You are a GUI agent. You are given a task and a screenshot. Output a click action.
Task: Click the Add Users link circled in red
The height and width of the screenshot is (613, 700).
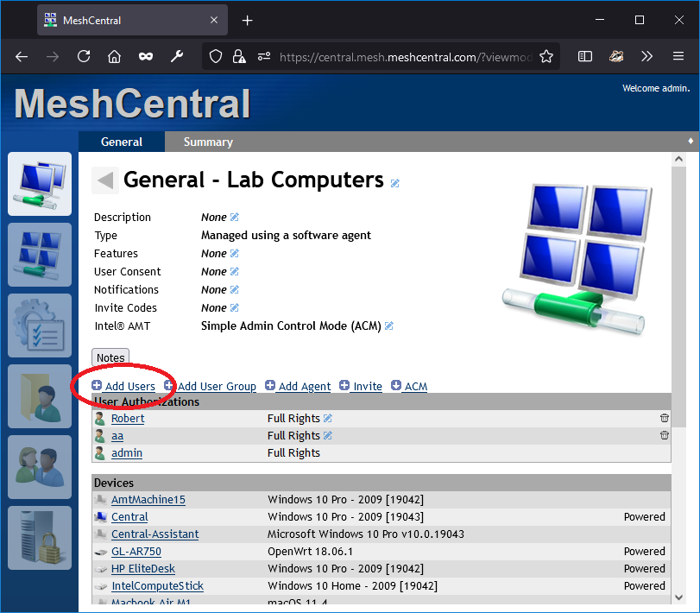127,386
